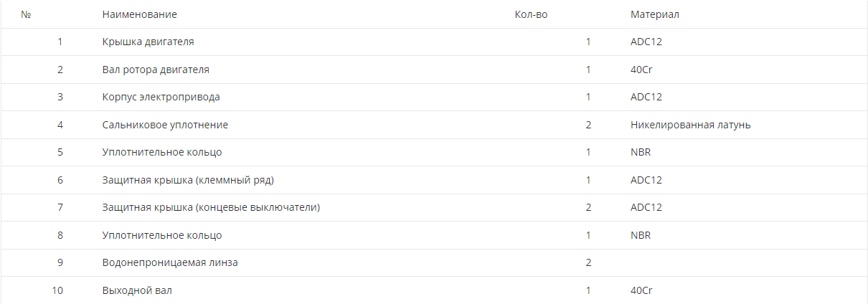Select the "Корпус электропривода" name cell
Screen dimensions: 868x304
click(161, 97)
